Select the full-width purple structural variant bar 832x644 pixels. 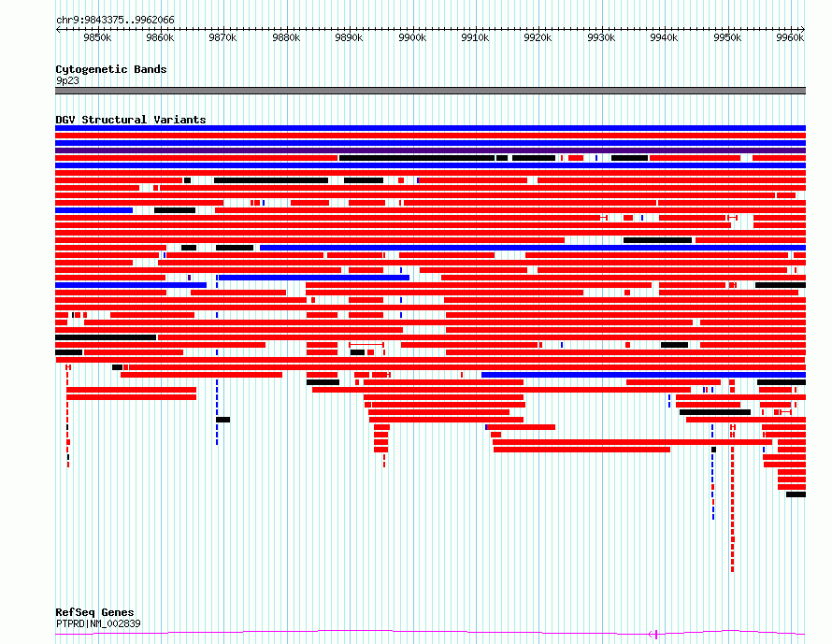(430, 150)
